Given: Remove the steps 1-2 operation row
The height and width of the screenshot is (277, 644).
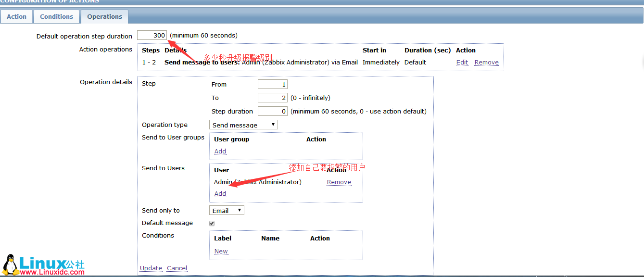Looking at the screenshot, I should 486,62.
